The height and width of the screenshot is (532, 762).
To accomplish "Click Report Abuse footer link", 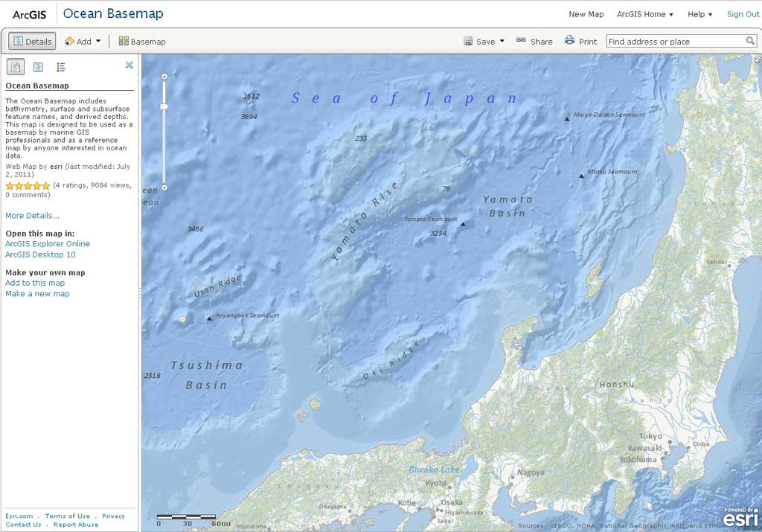I will 76,525.
